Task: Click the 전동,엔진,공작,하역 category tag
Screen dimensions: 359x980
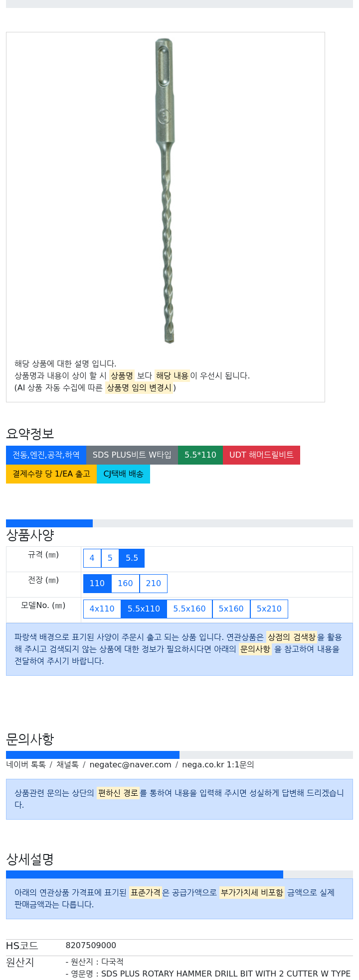Action: tap(46, 455)
